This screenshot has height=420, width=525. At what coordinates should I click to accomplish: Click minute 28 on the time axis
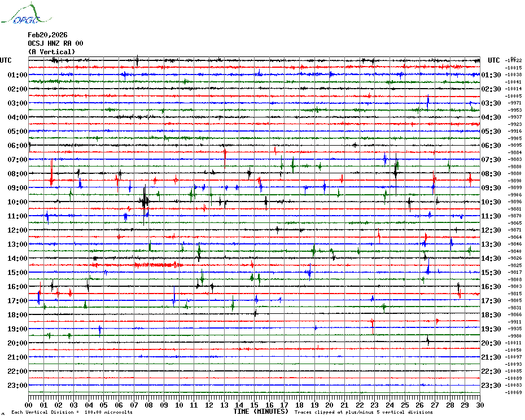[450, 405]
